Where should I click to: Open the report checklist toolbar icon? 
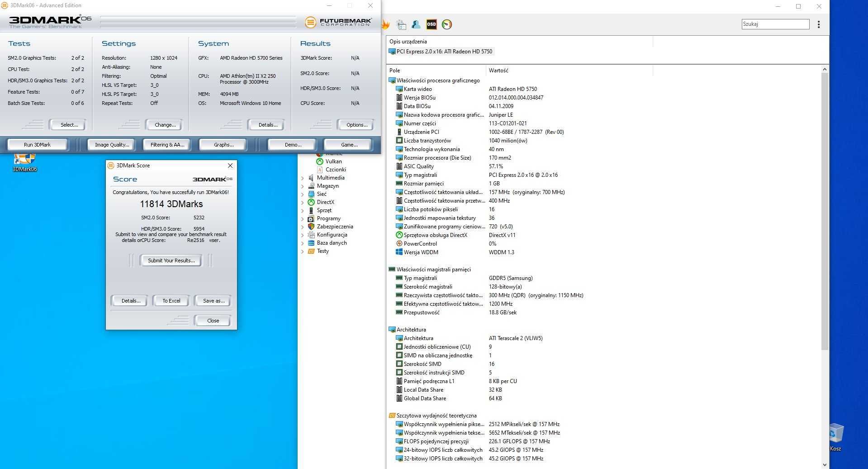[401, 24]
